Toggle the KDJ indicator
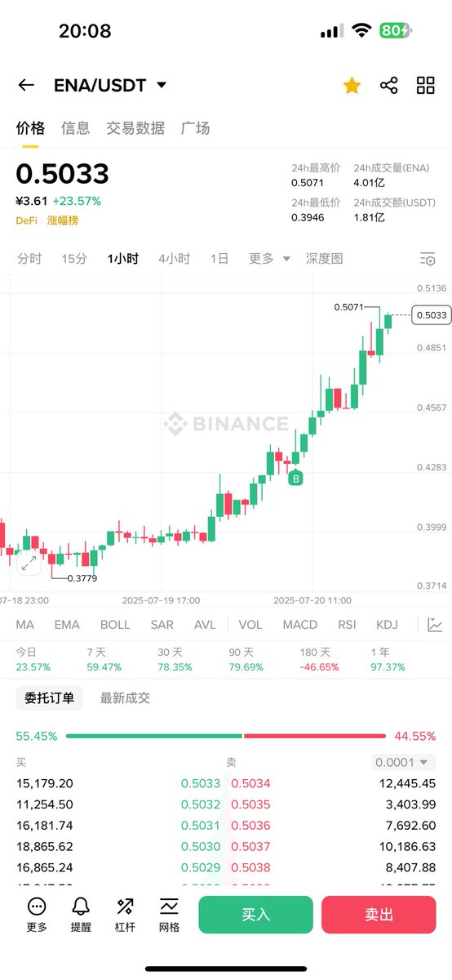This screenshot has height=980, width=452. tap(387, 625)
